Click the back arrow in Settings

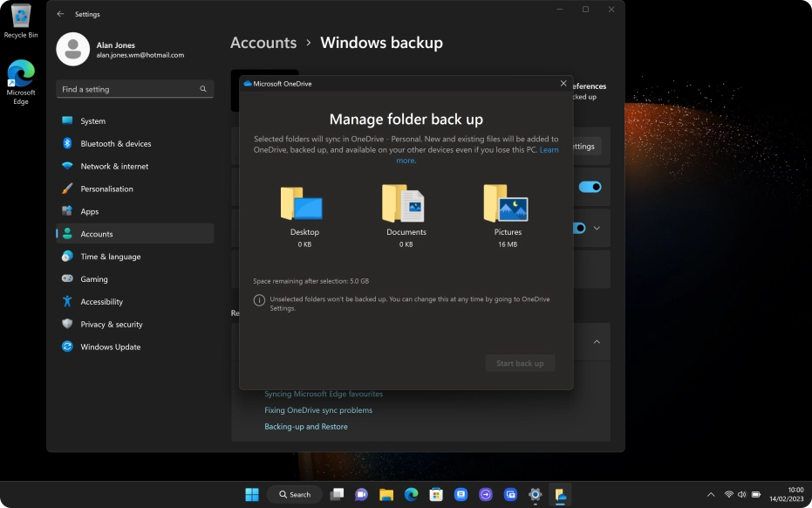(x=59, y=14)
